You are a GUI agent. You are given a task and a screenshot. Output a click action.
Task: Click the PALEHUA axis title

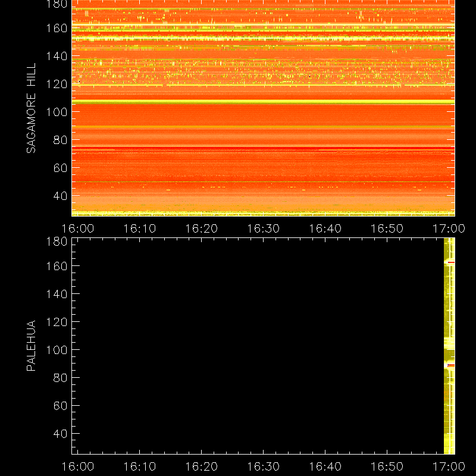pyautogui.click(x=31, y=346)
